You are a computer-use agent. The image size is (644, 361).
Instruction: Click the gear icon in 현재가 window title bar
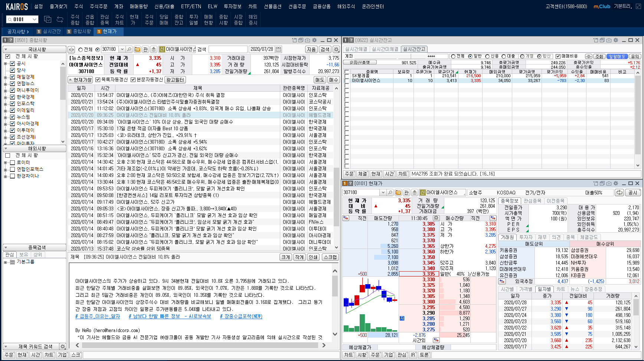616,183
